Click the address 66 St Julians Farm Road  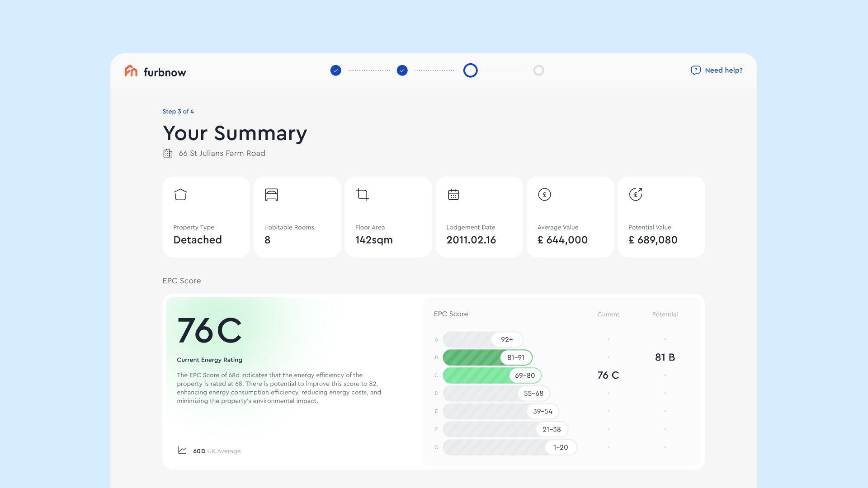coord(222,153)
